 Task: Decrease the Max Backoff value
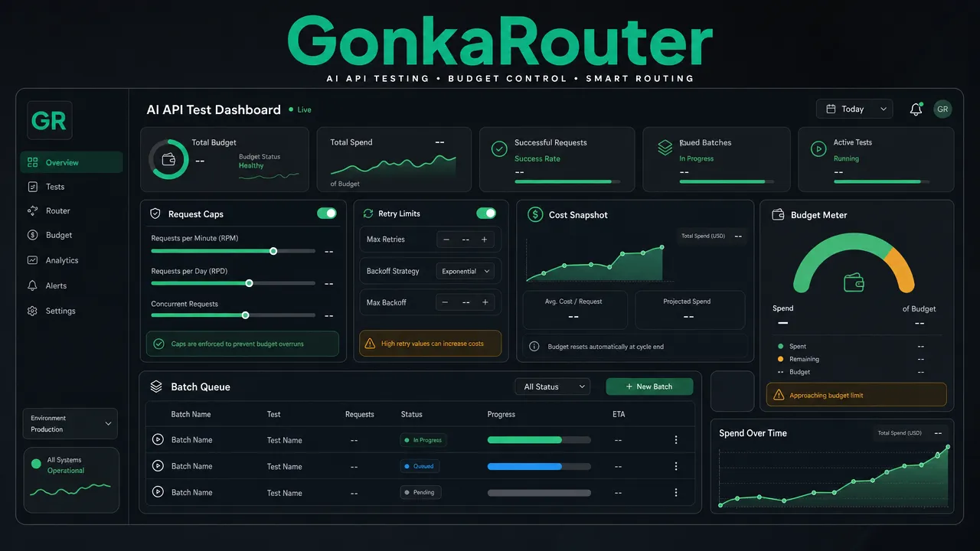tap(445, 302)
